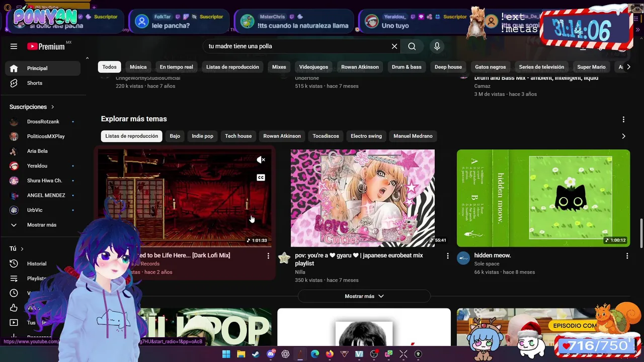Image resolution: width=644 pixels, height=362 pixels.
Task: Open File Explorer from the taskbar
Action: point(241,354)
